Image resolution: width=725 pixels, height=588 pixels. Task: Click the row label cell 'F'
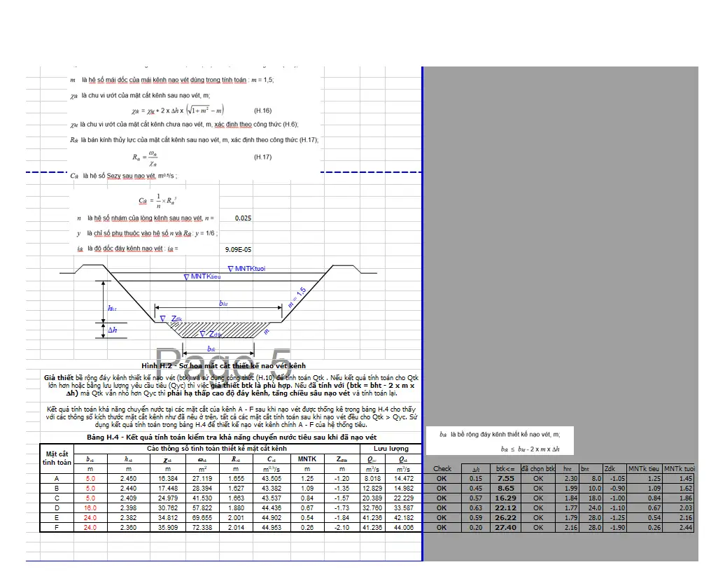point(57,528)
